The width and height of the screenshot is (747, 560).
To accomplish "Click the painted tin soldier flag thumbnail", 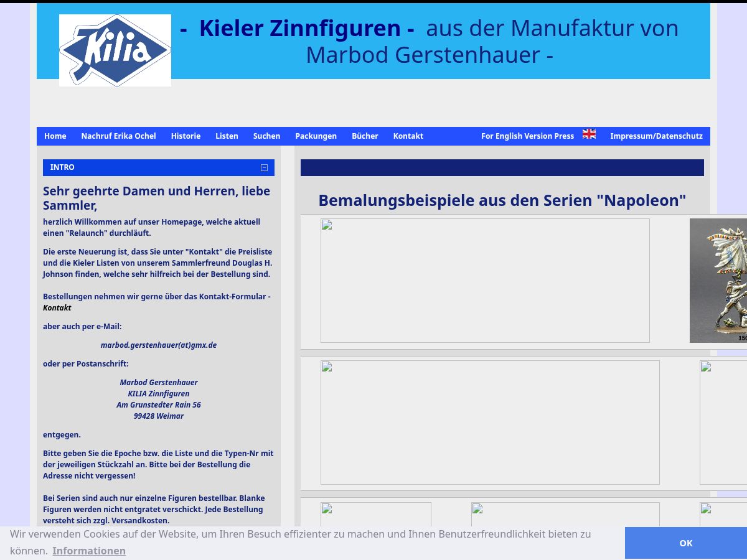I will 718,281.
